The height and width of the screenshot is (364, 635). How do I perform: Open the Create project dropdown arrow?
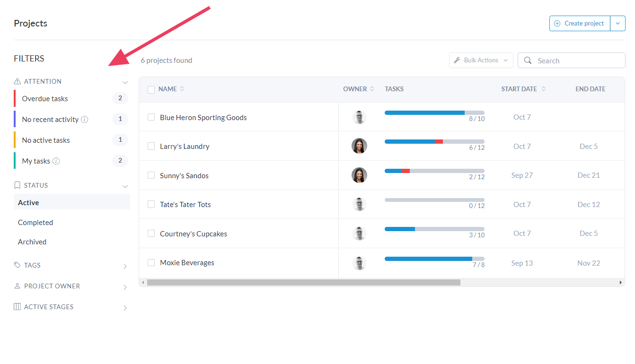tap(617, 23)
